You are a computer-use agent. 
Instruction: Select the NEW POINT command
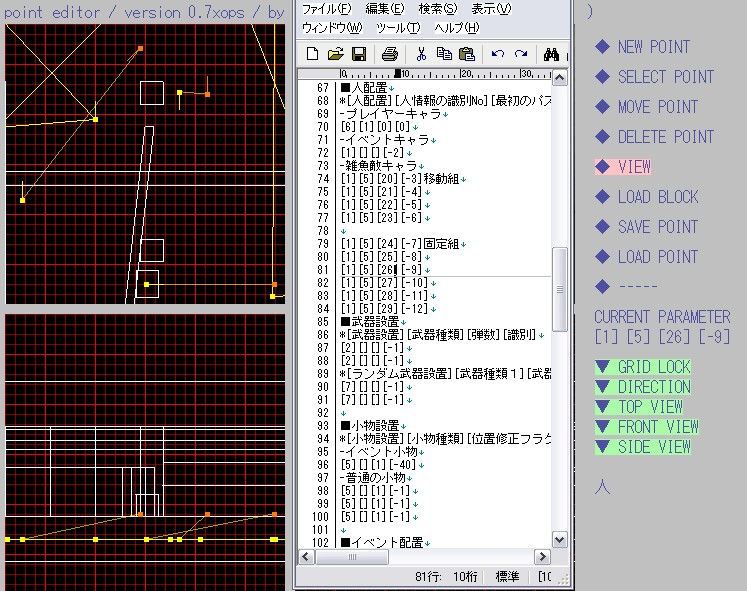pyautogui.click(x=653, y=47)
